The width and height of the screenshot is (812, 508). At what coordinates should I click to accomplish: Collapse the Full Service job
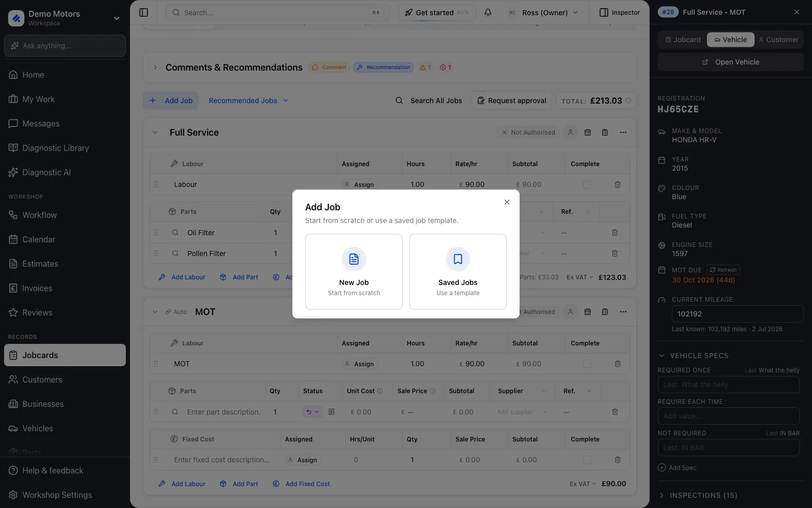coord(155,133)
